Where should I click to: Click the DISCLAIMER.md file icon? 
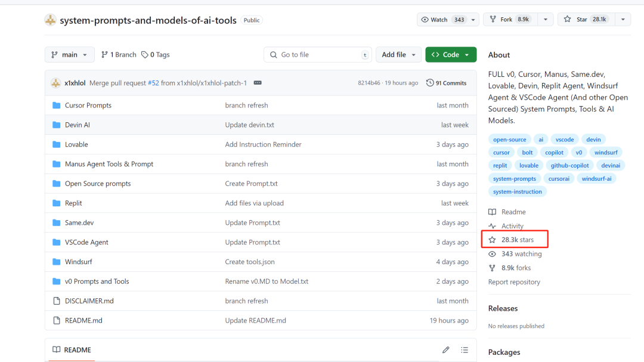point(57,301)
